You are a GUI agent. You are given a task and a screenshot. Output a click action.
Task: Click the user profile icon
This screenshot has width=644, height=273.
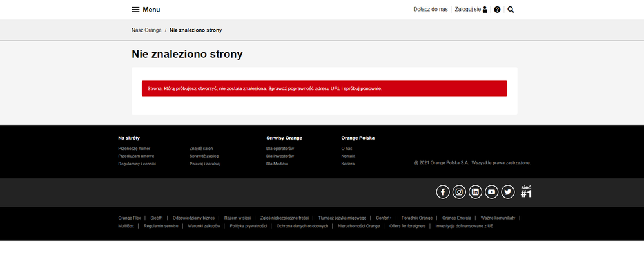485,10
